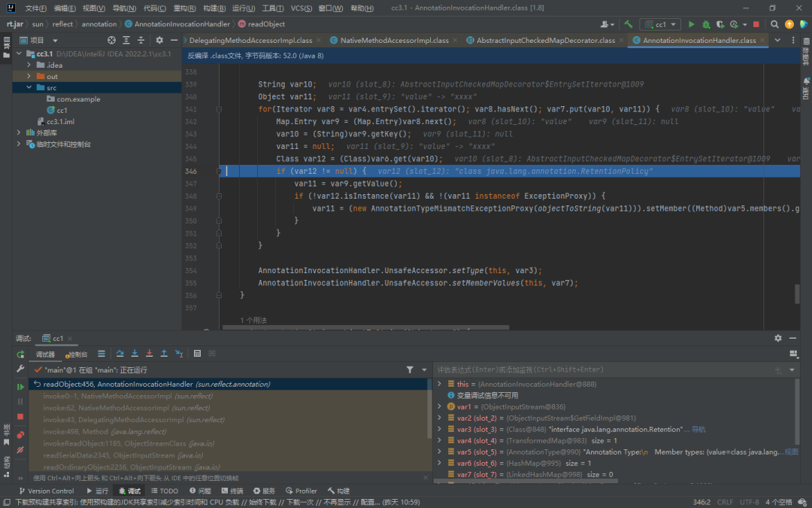
Task: Click the 导航 link on var3
Action: tap(698, 429)
